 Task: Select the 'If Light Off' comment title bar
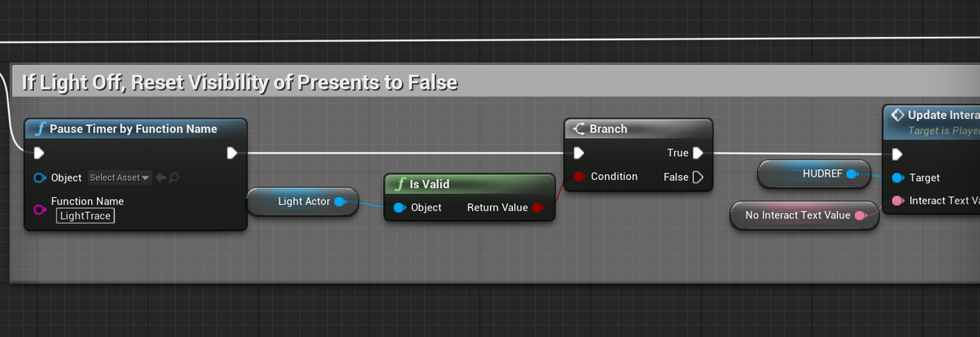click(x=238, y=82)
